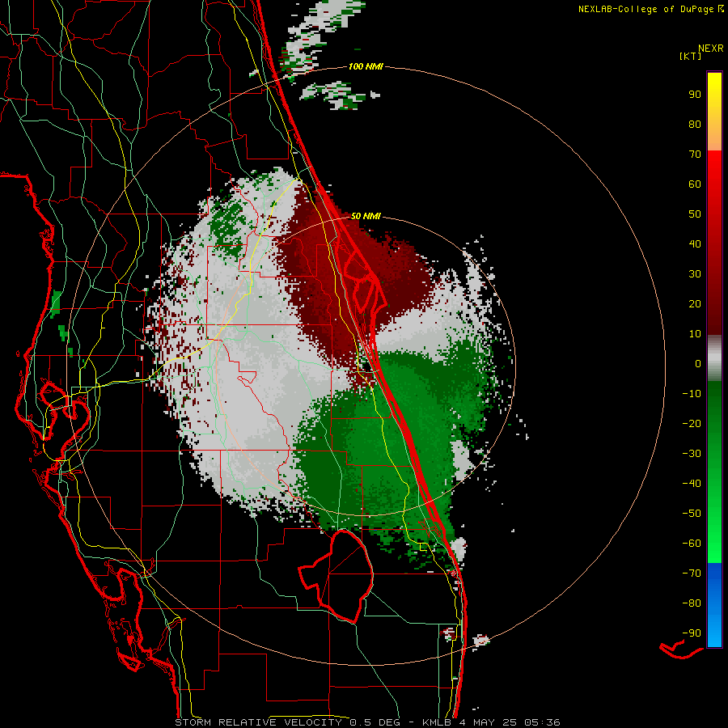The image size is (728, 728).
Task: Click the 90 value on the velocity scale
Action: (x=695, y=95)
